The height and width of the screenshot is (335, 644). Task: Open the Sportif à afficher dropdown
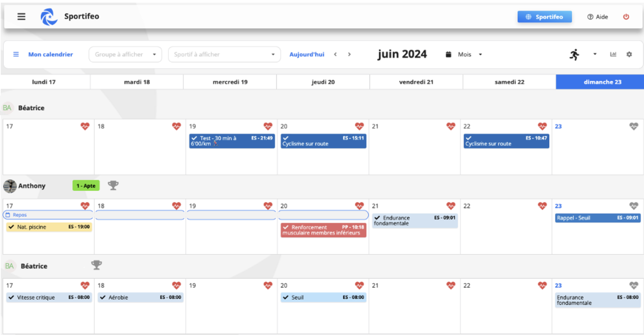(x=224, y=55)
